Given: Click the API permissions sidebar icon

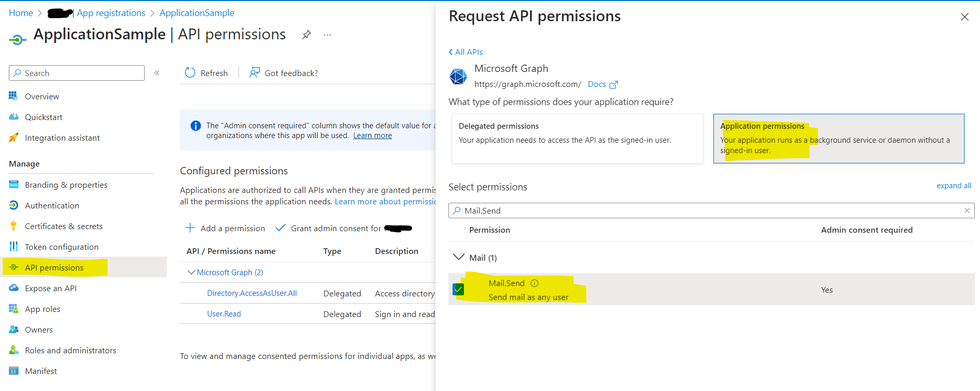Looking at the screenshot, I should pos(13,267).
